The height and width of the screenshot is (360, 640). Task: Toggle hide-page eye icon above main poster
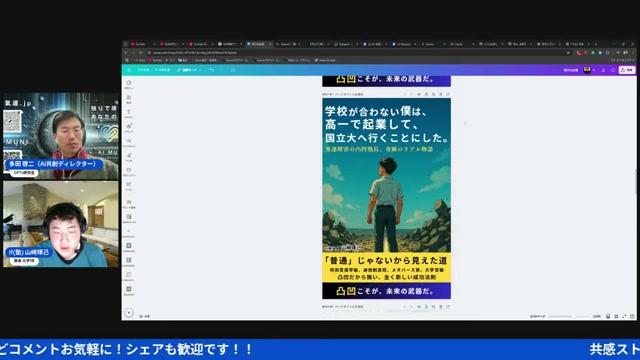[419, 94]
